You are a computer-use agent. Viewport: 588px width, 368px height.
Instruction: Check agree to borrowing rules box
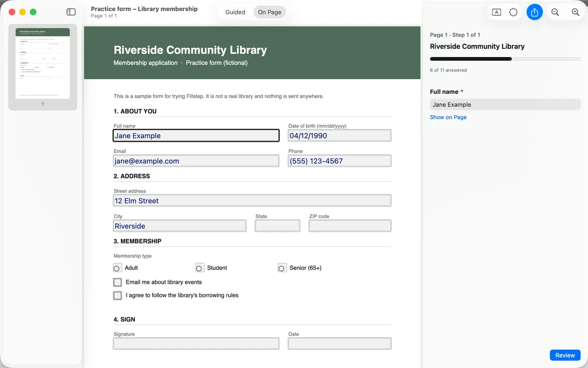click(118, 295)
